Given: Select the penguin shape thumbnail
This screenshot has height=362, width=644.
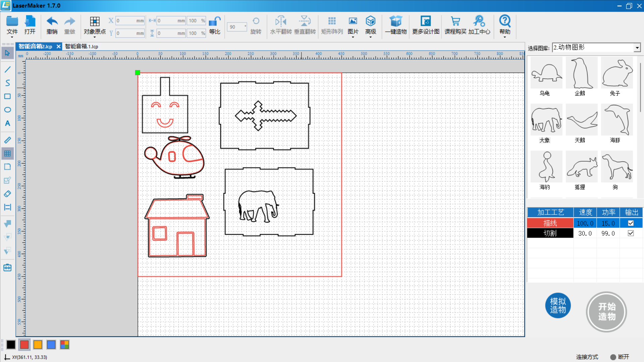Looking at the screenshot, I should coord(581,73).
